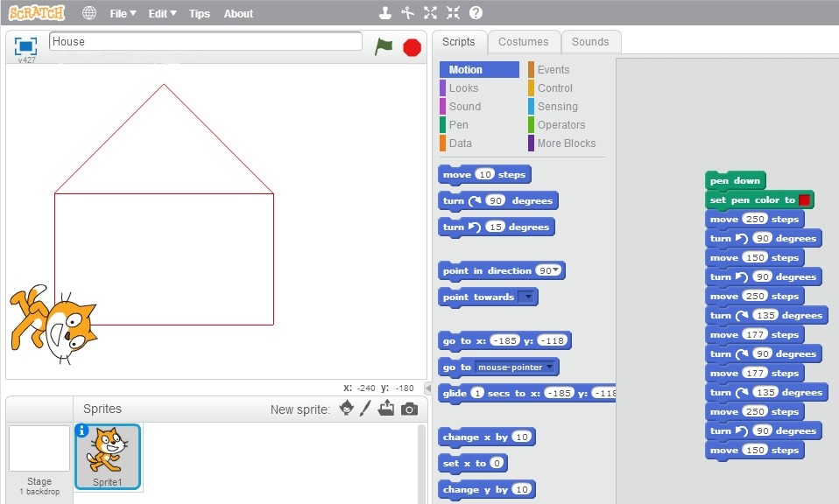Open the point in direction 90 dropdown
The image size is (839, 504).
555,271
